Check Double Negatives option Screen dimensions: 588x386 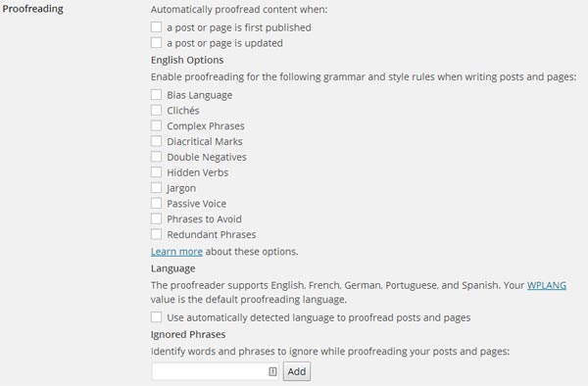(x=157, y=157)
